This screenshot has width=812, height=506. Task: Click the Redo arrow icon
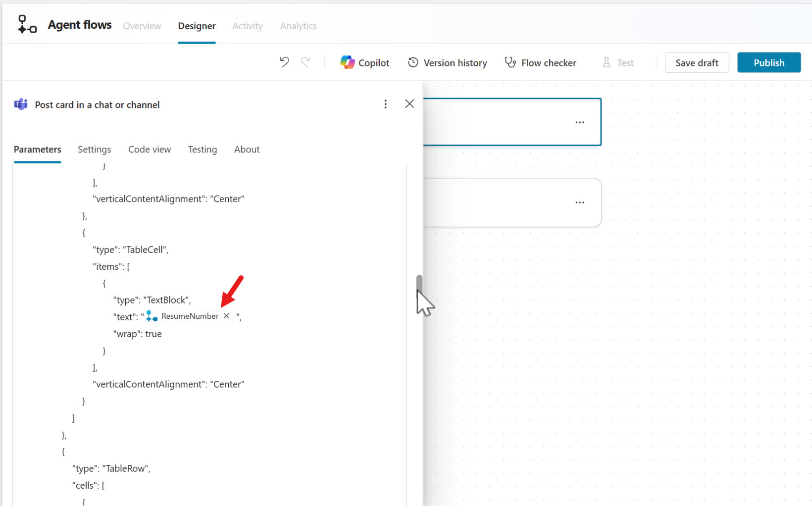[305, 62]
